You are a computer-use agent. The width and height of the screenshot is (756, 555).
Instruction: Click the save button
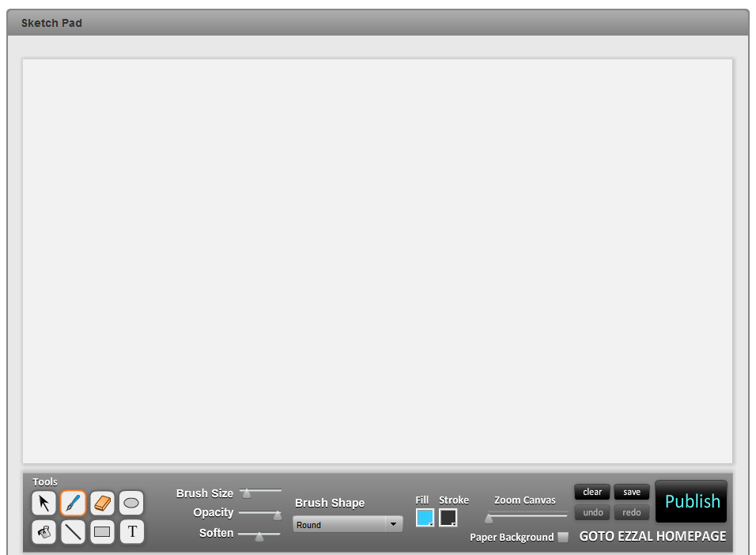click(x=632, y=492)
